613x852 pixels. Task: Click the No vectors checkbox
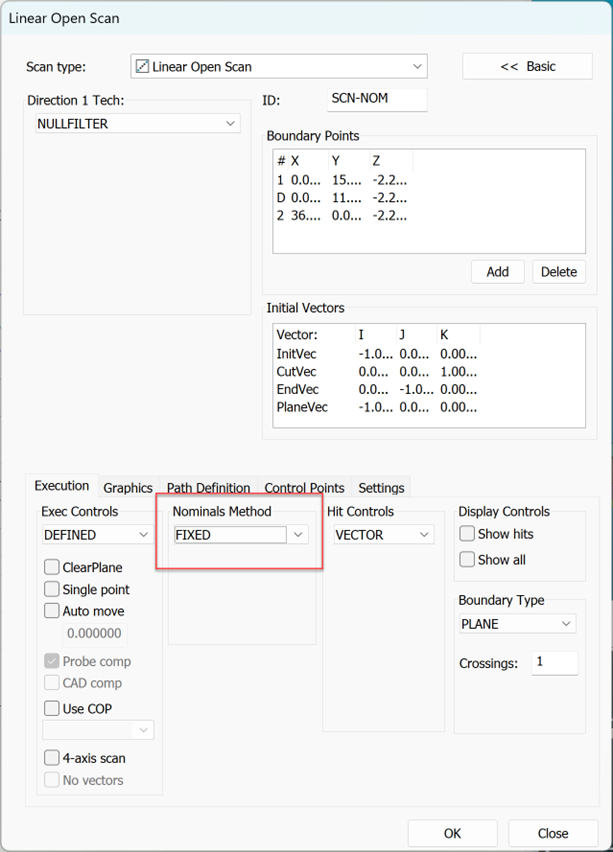pyautogui.click(x=52, y=780)
